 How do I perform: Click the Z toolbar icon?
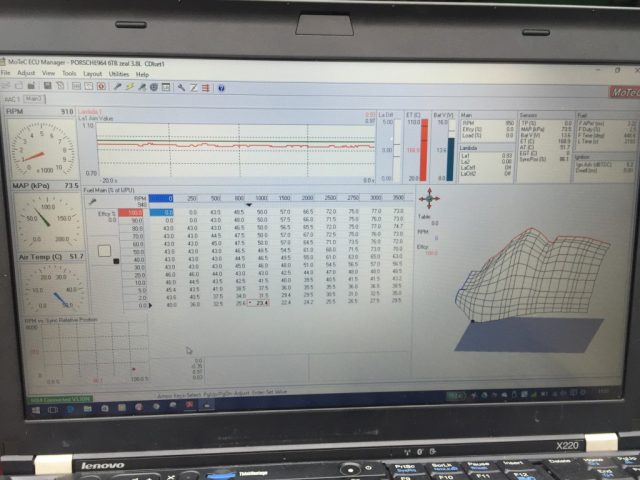click(193, 88)
